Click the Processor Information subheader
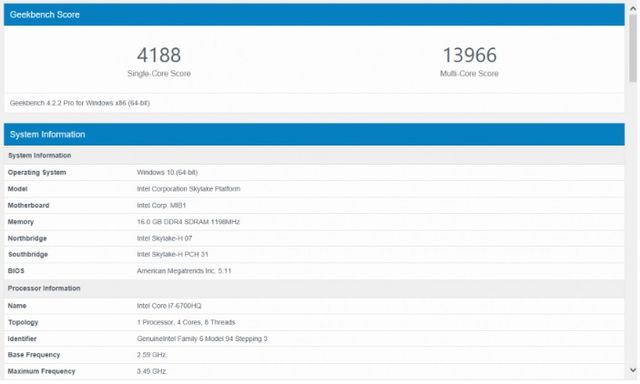Image resolution: width=640 pixels, height=384 pixels. click(x=44, y=289)
